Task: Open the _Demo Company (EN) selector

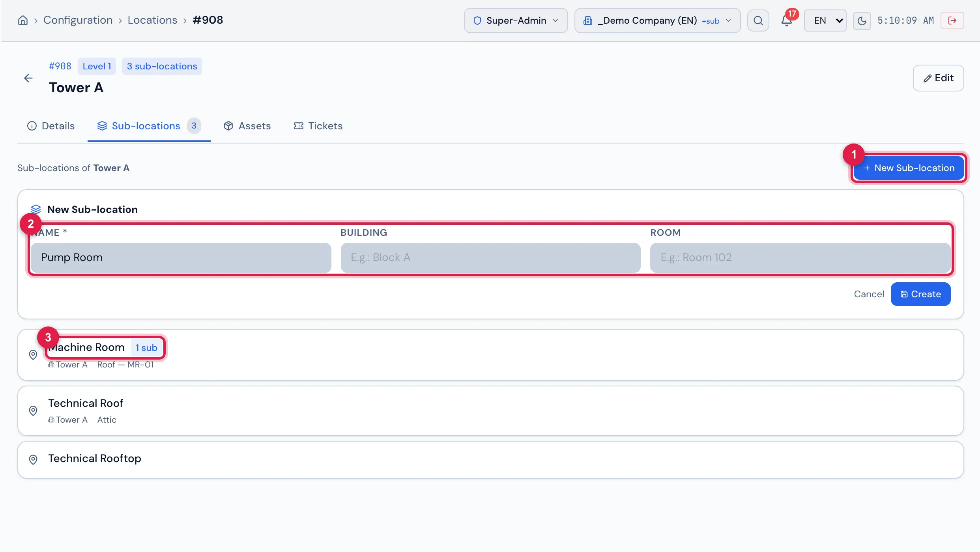Action: [x=657, y=21]
